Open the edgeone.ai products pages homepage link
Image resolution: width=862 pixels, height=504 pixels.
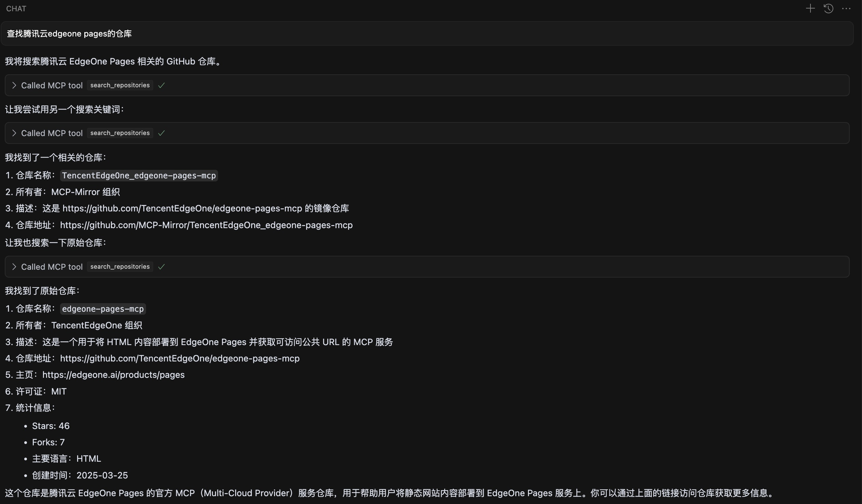click(113, 375)
